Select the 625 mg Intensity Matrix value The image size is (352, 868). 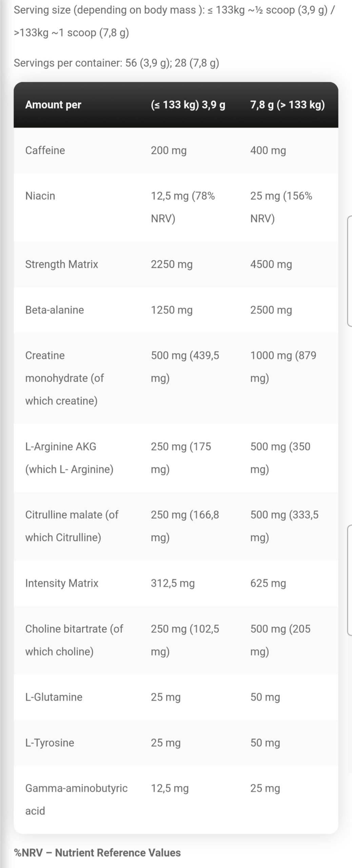[268, 583]
